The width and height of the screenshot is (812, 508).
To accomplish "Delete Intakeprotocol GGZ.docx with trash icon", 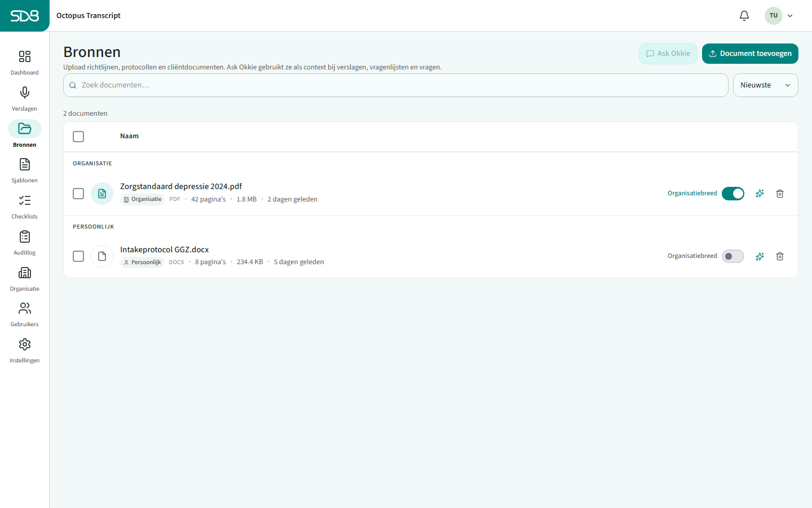I will [x=780, y=256].
